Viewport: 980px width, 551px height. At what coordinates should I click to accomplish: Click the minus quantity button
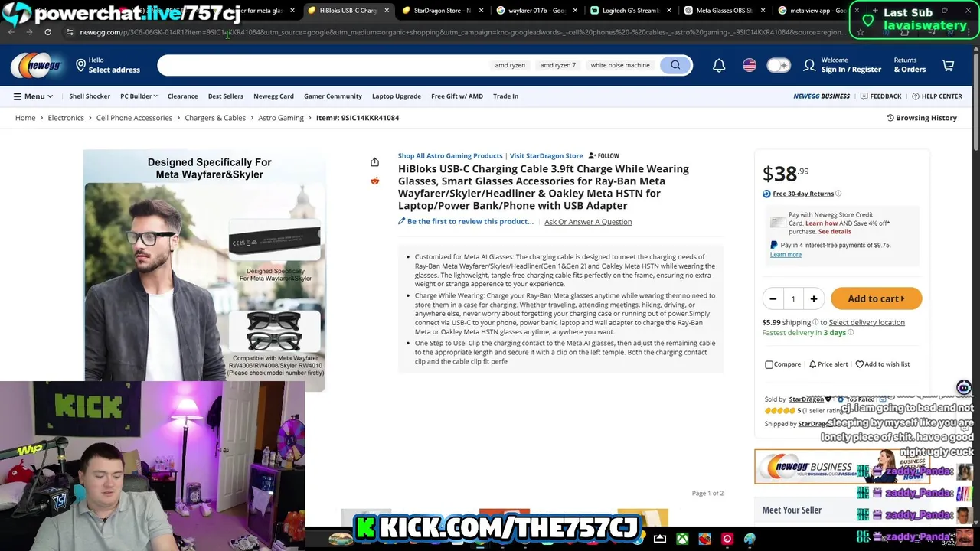(773, 298)
